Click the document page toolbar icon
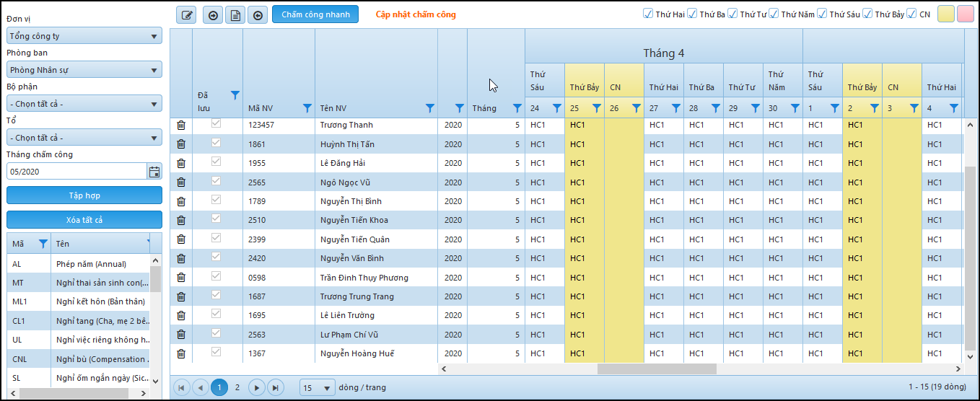Screen dimensions: 980x401 pos(234,14)
